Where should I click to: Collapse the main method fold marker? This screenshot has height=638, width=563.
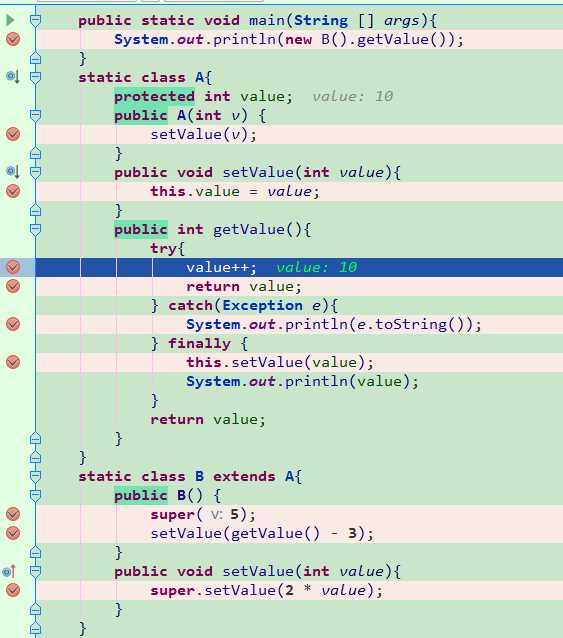36,20
